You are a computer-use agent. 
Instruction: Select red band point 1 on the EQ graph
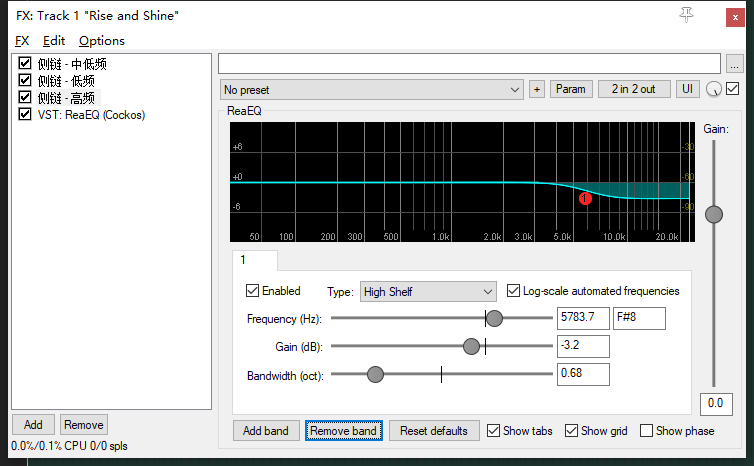coord(585,198)
